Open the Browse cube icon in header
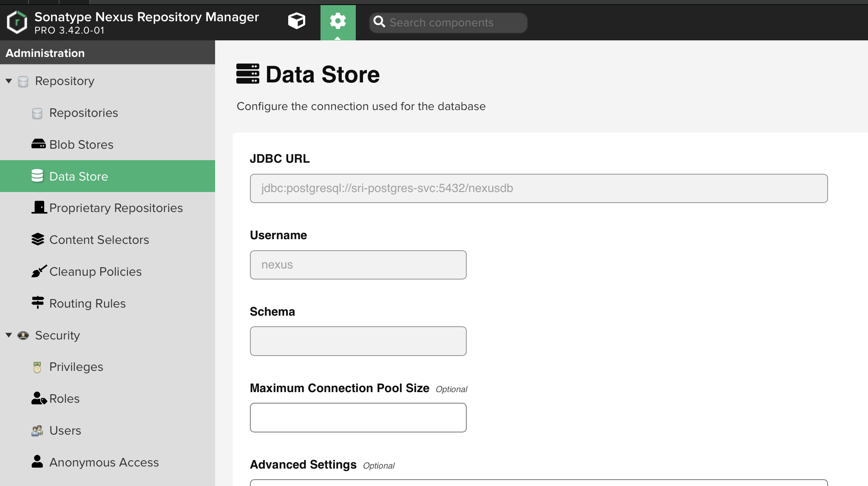The height and width of the screenshot is (486, 868). point(296,21)
